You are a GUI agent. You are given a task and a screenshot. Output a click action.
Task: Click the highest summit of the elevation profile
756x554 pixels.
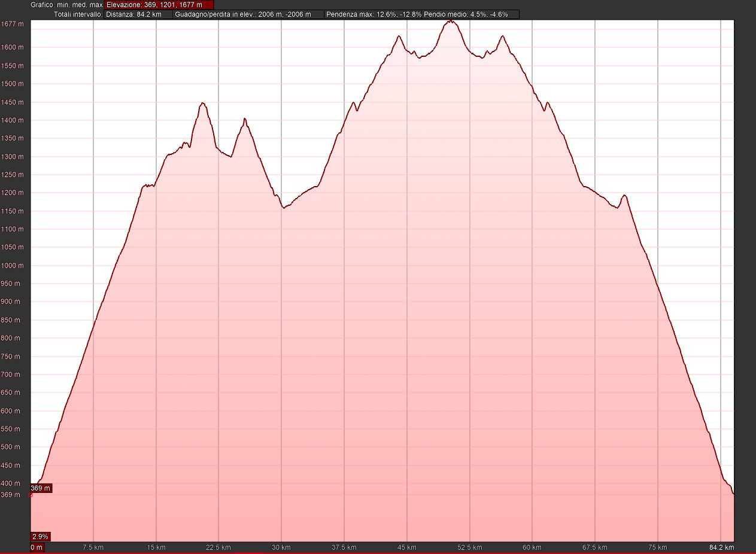pyautogui.click(x=451, y=22)
